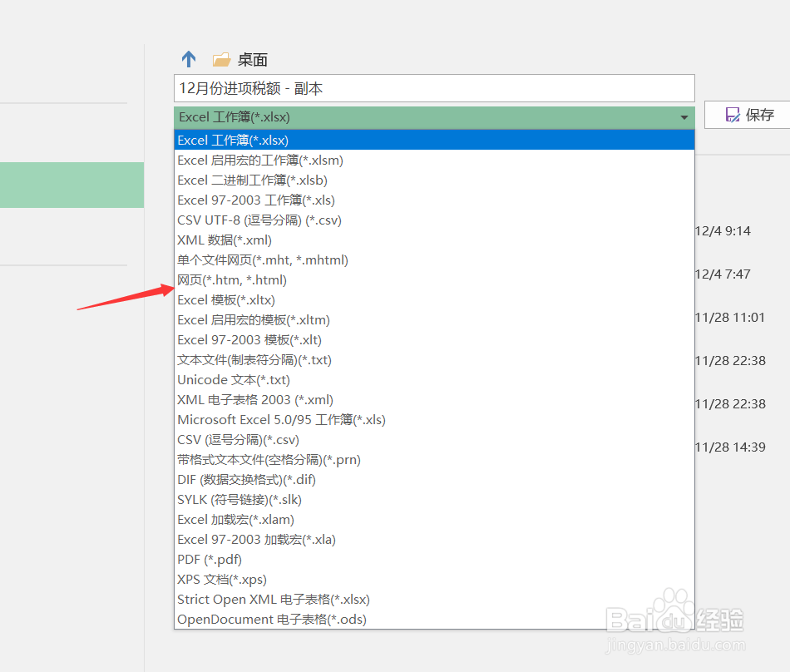
Task: Click the 12/4 9:14 file timestamp
Action: (723, 230)
